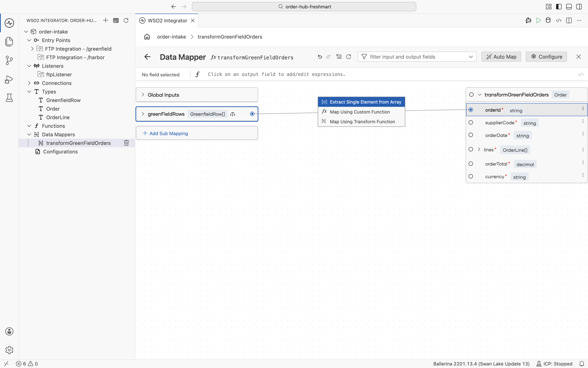Image resolution: width=588 pixels, height=368 pixels.
Task: Switch to the WSO2 Integrator tab
Action: point(167,20)
